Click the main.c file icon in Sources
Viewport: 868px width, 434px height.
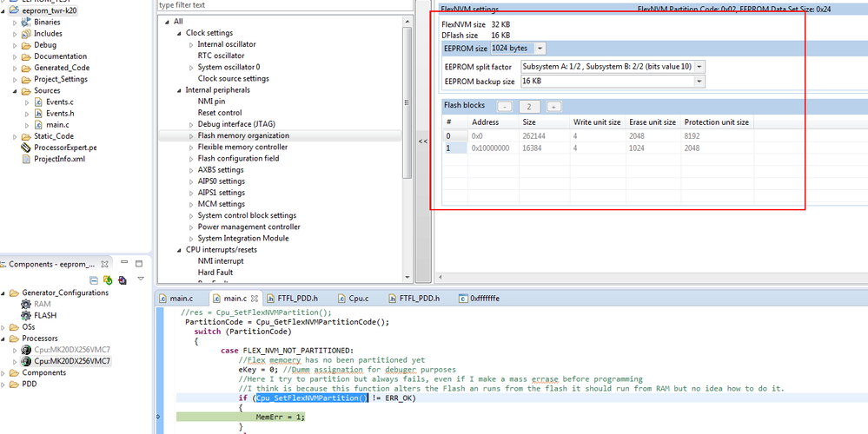pyautogui.click(x=38, y=124)
